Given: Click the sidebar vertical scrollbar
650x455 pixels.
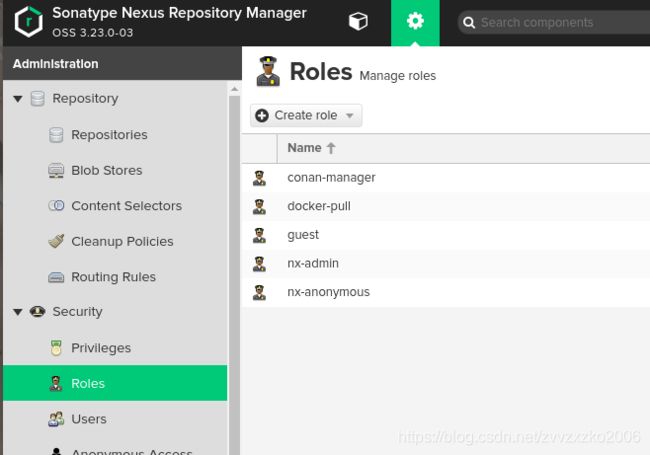Looking at the screenshot, I should 234,273.
